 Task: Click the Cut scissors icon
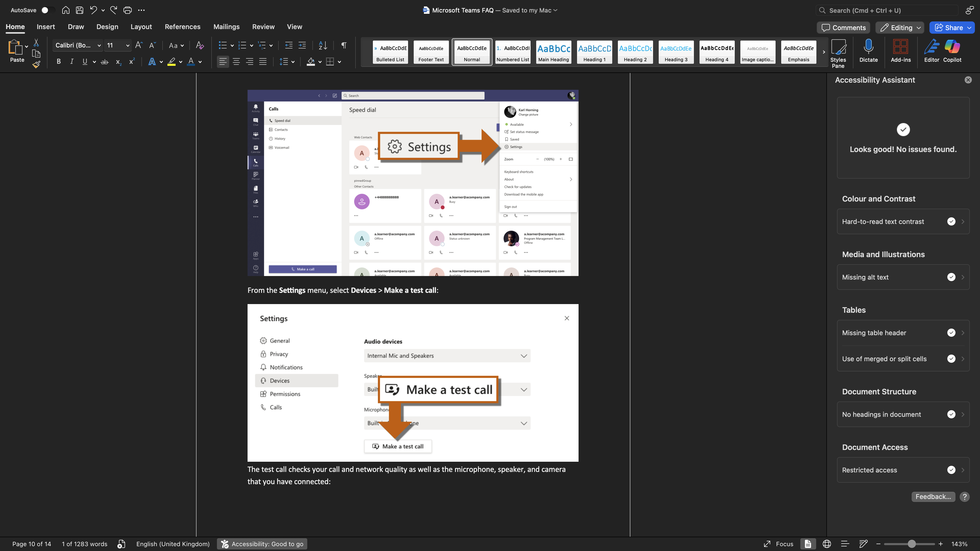click(x=36, y=43)
